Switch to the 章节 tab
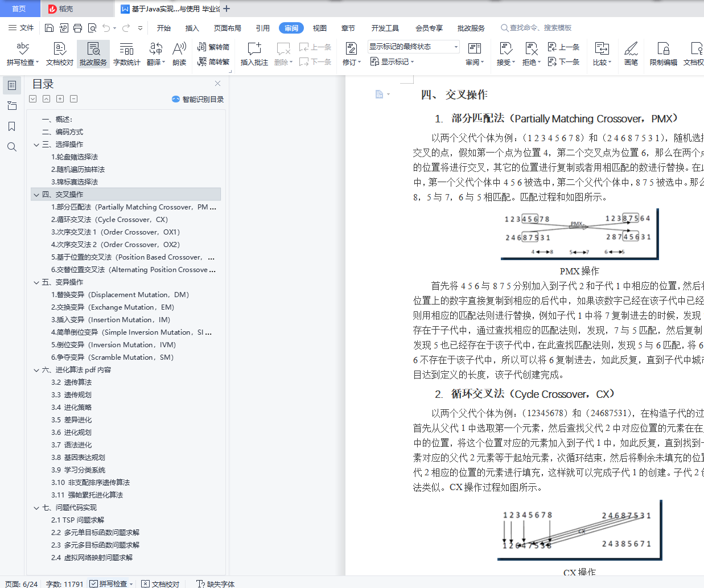The image size is (704, 588). pyautogui.click(x=348, y=28)
